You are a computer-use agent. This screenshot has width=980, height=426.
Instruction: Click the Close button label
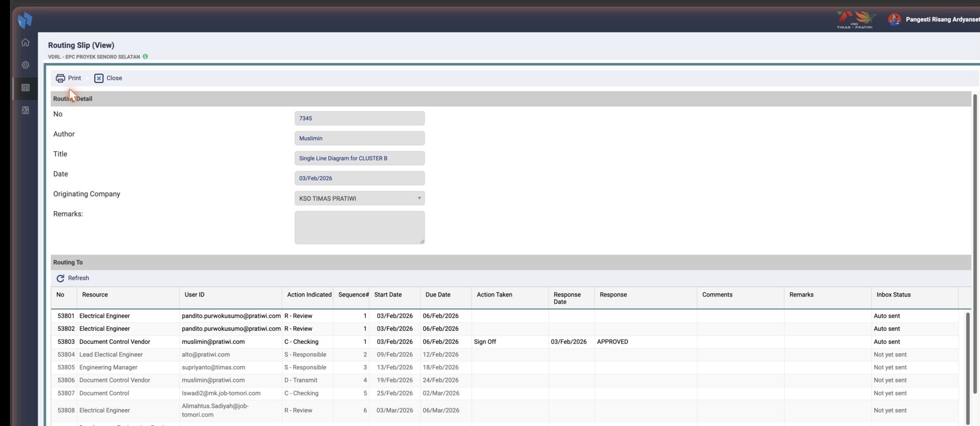(114, 78)
